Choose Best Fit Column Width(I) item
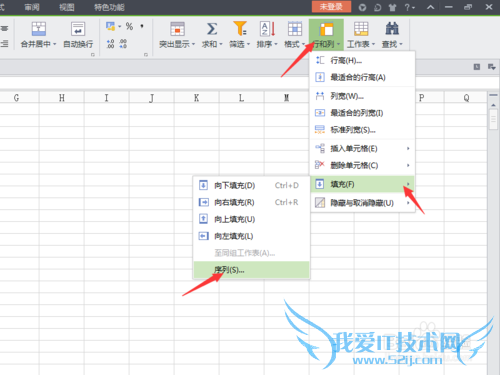Screen dimensions: 500x375 (x=362, y=113)
